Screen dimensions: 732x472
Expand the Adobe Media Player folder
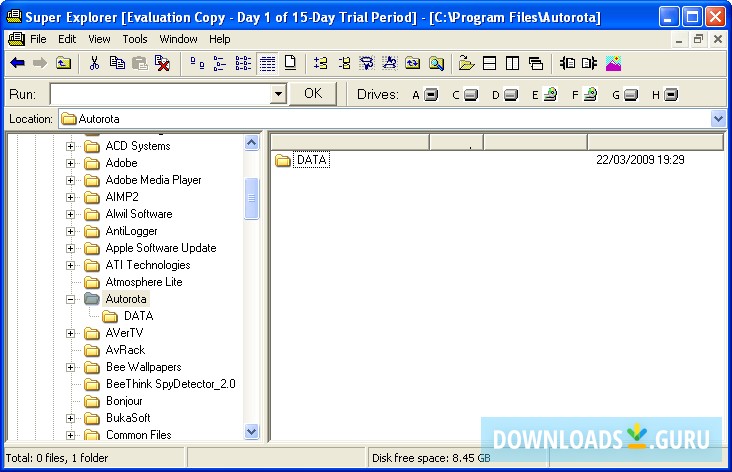pos(70,180)
